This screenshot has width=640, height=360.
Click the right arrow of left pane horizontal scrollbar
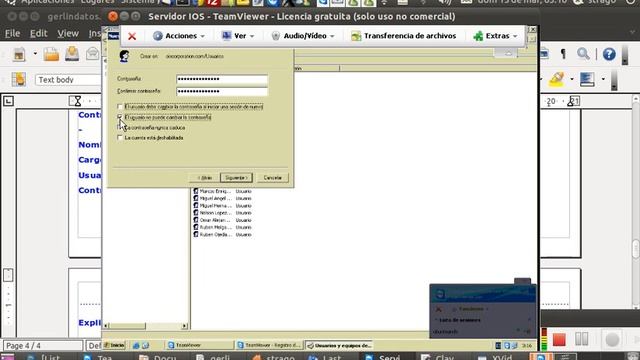point(184,326)
